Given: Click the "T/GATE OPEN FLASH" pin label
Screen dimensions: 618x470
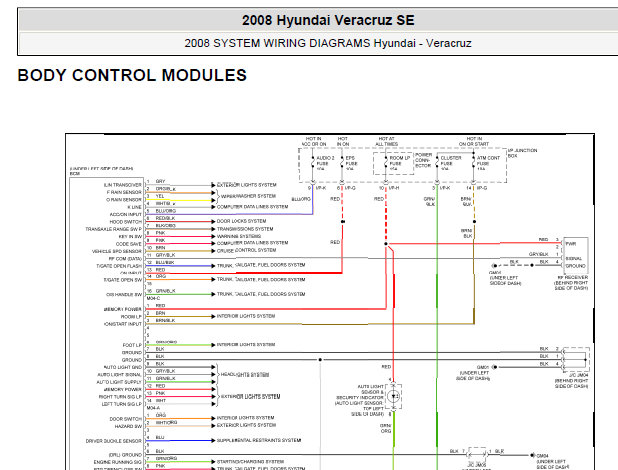Looking at the screenshot, I should coord(119,266).
